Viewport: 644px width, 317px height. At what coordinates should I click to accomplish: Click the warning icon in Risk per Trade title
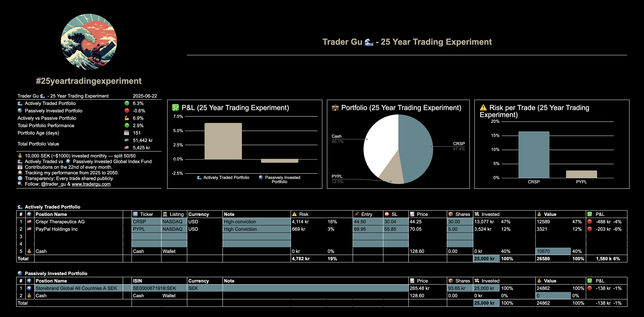(x=483, y=108)
